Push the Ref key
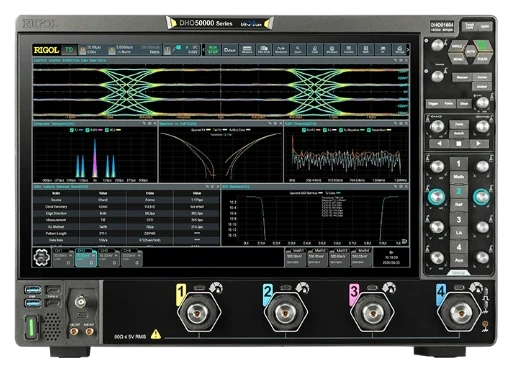Screen dimensions: 512x372 (459, 204)
